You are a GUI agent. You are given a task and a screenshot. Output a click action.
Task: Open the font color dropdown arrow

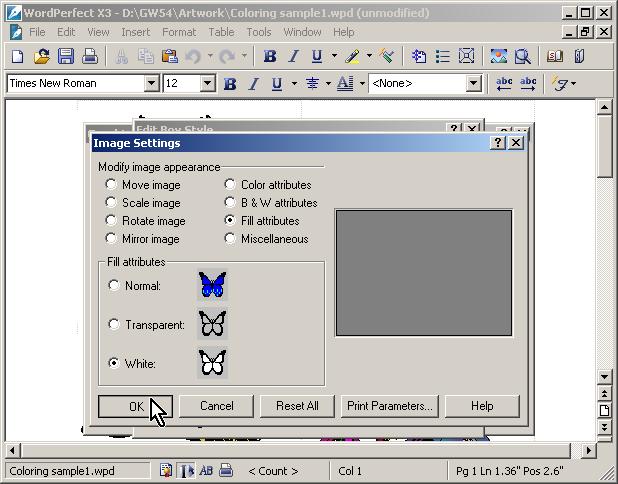point(362,84)
